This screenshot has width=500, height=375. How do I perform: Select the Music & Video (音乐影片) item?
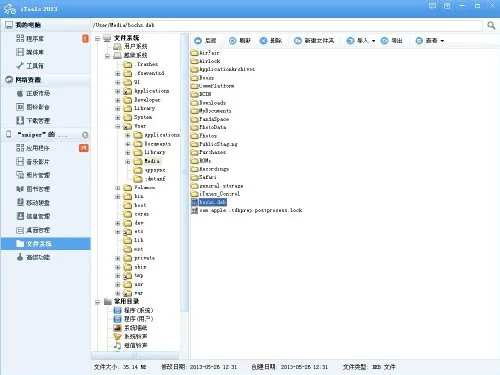pyautogui.click(x=33, y=162)
